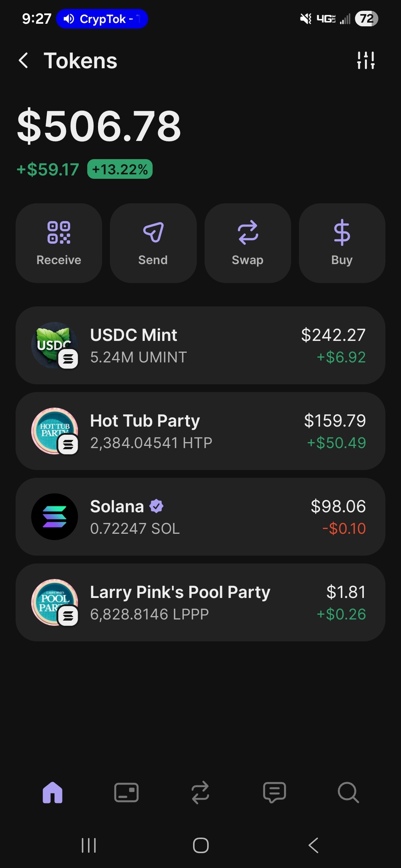Switch to the collectibles wallet tab
This screenshot has height=868, width=401.
pyautogui.click(x=126, y=793)
